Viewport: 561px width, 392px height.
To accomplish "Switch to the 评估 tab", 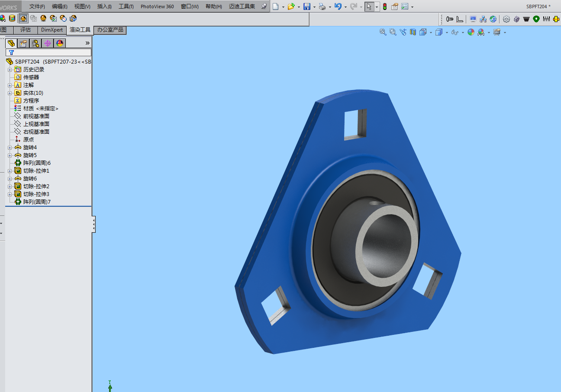I will pyautogui.click(x=26, y=30).
